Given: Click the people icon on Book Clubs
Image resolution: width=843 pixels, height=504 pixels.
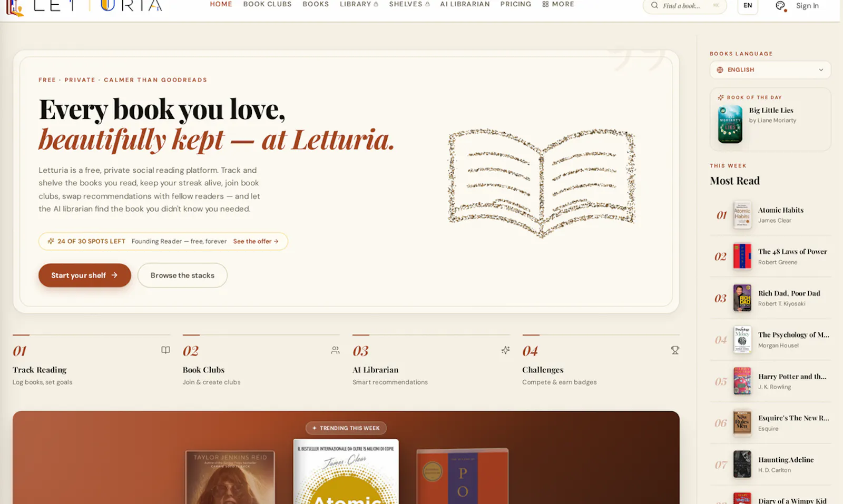Looking at the screenshot, I should tap(335, 350).
